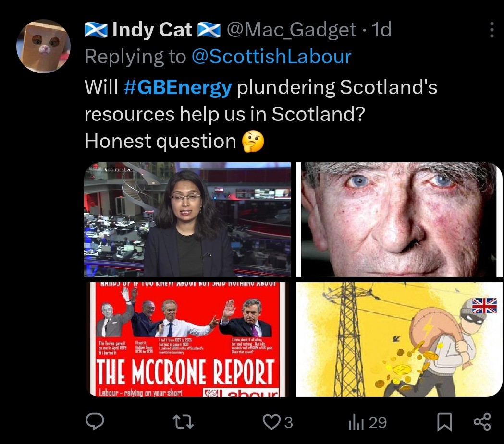Tap the view count number 29
Image resolution: width=504 pixels, height=444 pixels.
378,422
